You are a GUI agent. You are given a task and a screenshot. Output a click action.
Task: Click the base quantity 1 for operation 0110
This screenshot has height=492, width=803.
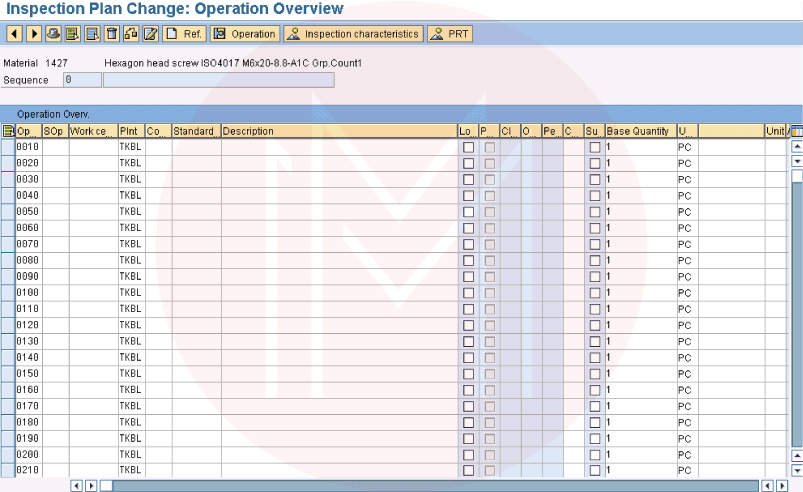(641, 309)
